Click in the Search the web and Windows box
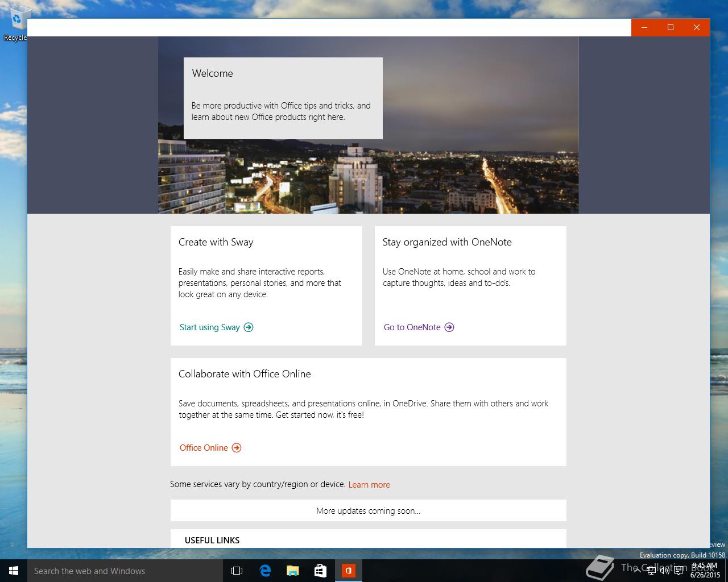Image resolution: width=728 pixels, height=582 pixels. click(x=125, y=571)
